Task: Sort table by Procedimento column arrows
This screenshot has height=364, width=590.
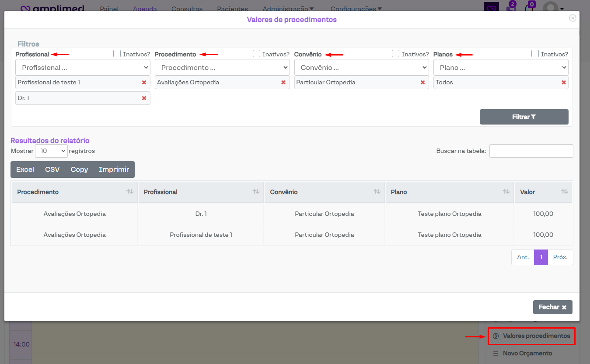Action: (130, 192)
